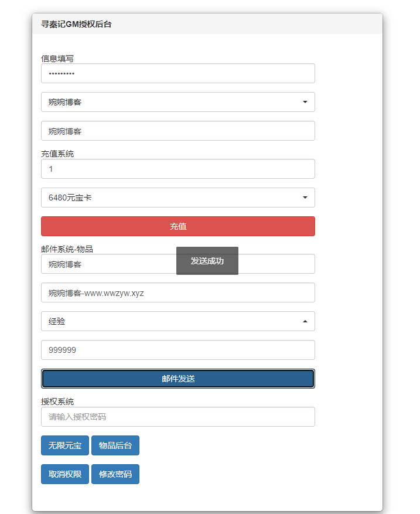The height and width of the screenshot is (514, 420).
Task: Click the 无限元宝 button
Action: click(64, 445)
